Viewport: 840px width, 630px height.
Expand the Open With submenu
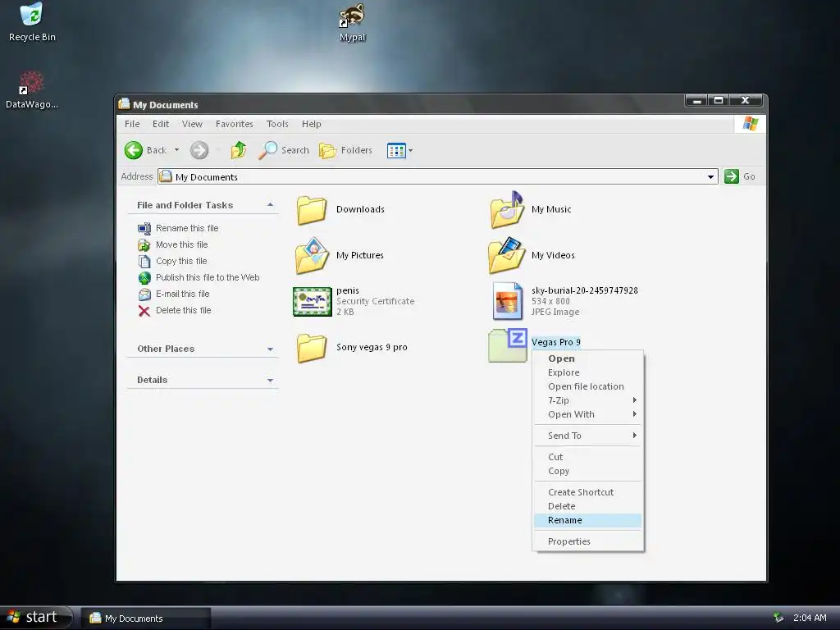coord(634,414)
